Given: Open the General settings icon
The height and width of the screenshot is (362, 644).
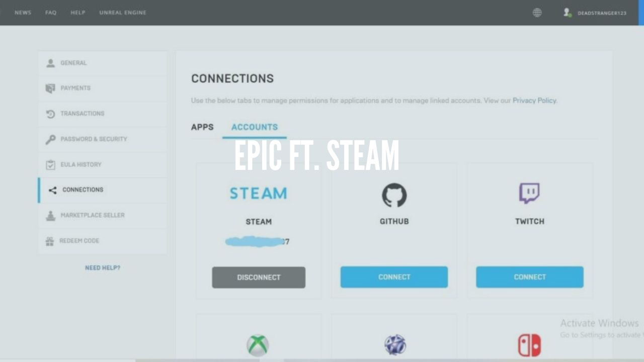Looking at the screenshot, I should click(50, 63).
